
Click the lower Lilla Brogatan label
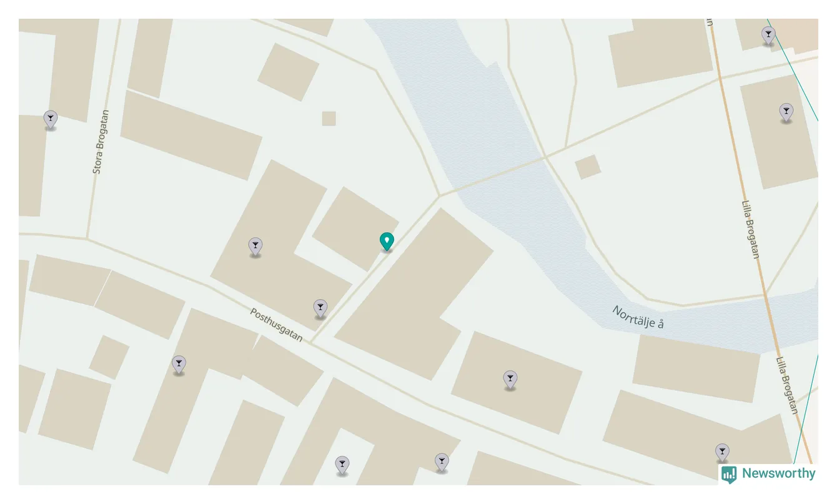(x=787, y=385)
